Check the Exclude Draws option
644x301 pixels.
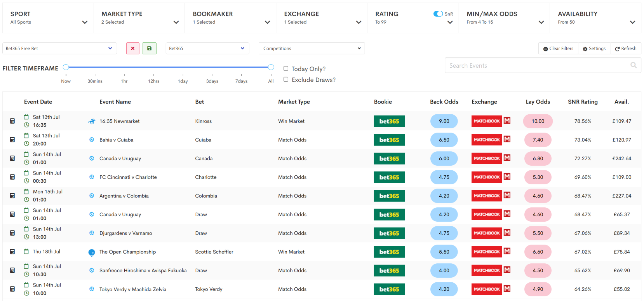(x=286, y=79)
